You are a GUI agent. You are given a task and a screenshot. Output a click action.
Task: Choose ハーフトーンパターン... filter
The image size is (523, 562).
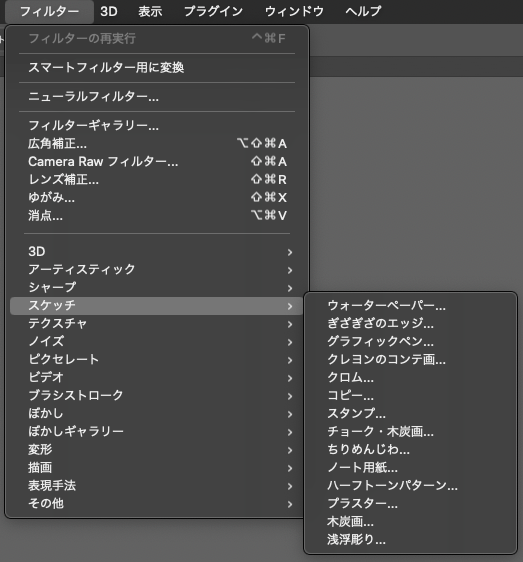click(410, 486)
